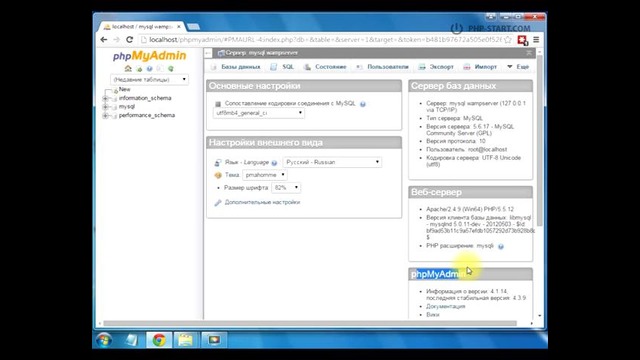Viewport: 640px width, 360px height.
Task: Click the New database link
Action: [124, 89]
